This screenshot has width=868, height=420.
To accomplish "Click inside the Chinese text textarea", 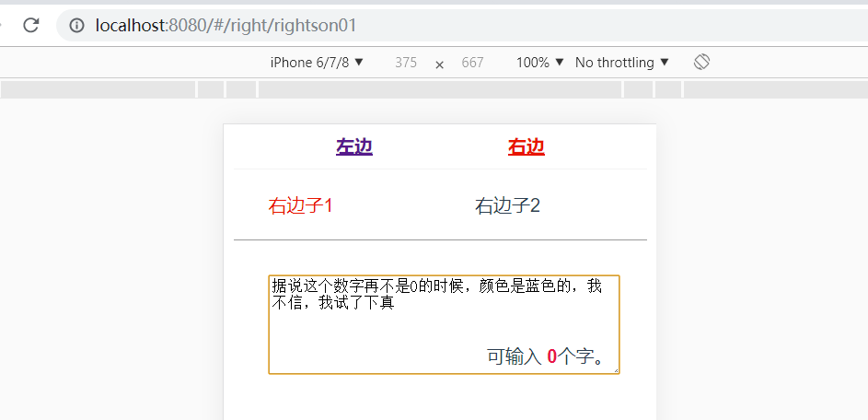I will (444, 325).
